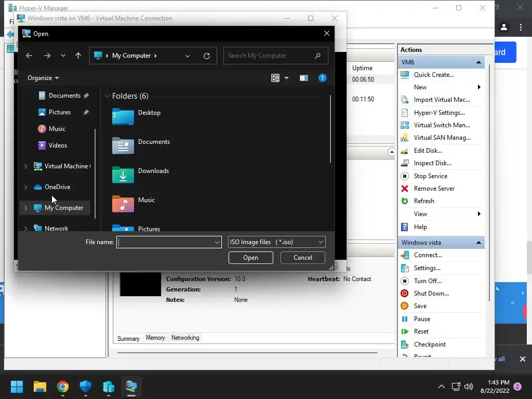Open the view options dropdown arrow
532x399 pixels.
click(x=286, y=78)
